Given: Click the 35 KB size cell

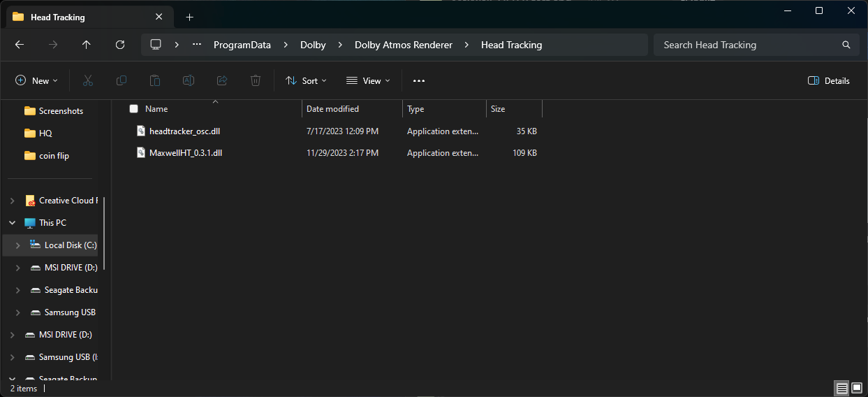Looking at the screenshot, I should pos(527,131).
